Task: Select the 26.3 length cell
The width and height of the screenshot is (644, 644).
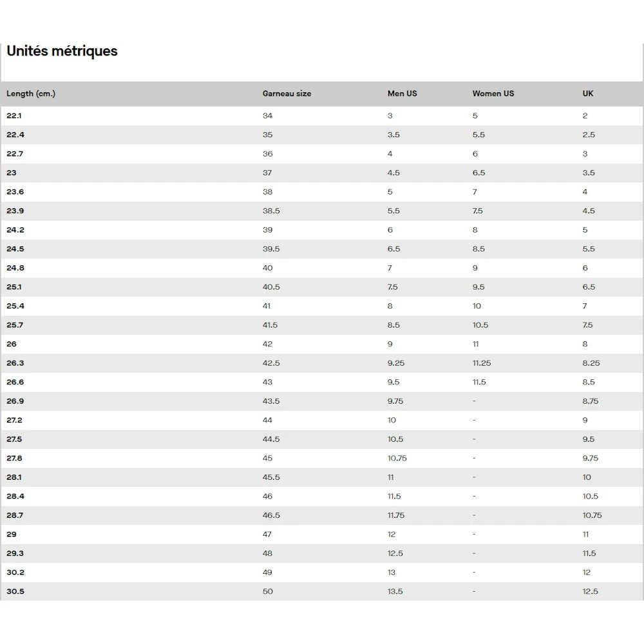Action: point(15,363)
